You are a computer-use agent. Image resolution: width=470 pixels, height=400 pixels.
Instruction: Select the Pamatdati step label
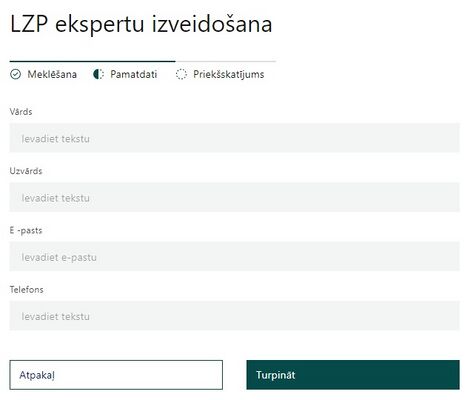pyautogui.click(x=134, y=74)
